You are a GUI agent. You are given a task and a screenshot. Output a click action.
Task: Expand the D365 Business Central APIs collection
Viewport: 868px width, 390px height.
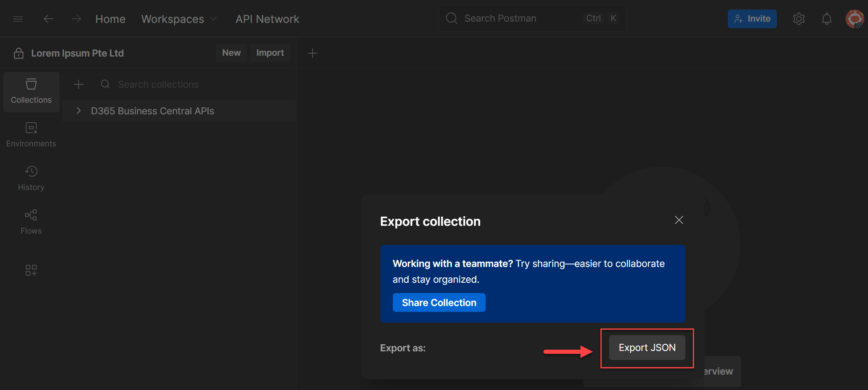click(79, 111)
